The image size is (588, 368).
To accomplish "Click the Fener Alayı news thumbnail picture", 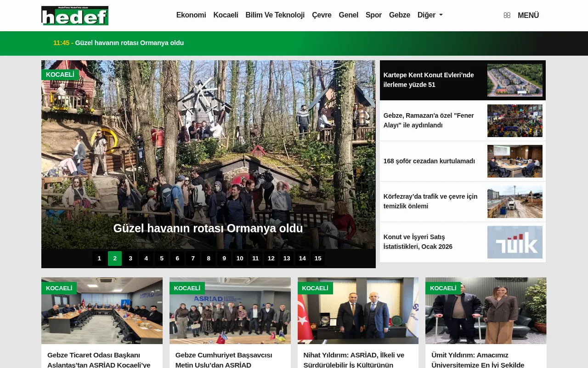I will coord(514,121).
